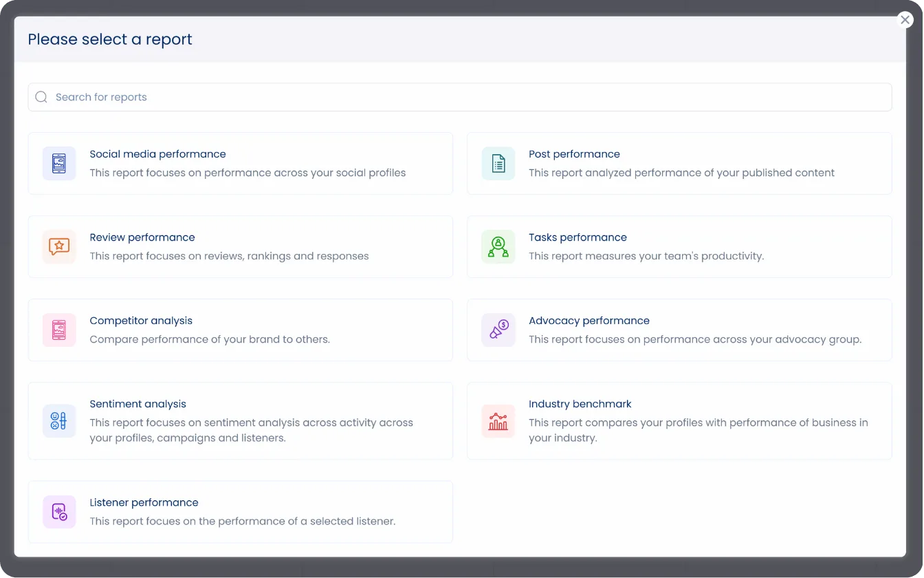Select the Listener performance audio icon
924x578 pixels.
58,512
